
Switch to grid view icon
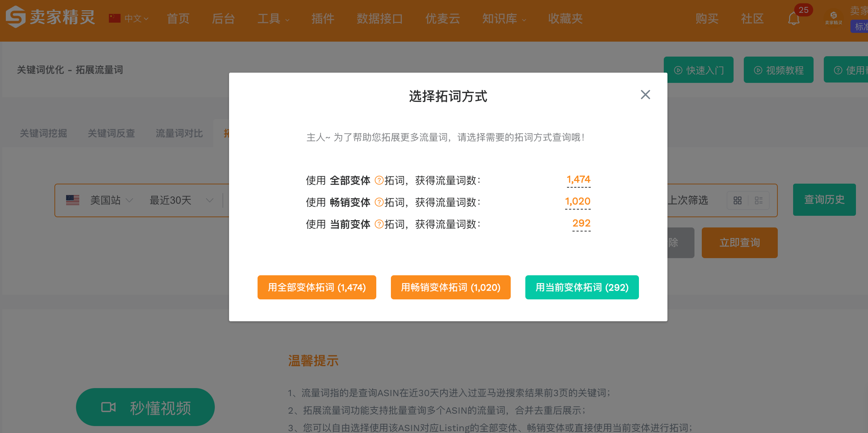pyautogui.click(x=738, y=200)
